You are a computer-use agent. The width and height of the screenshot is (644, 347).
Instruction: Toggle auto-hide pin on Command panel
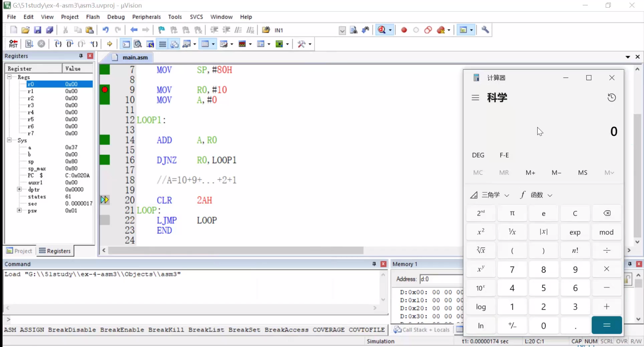pyautogui.click(x=374, y=264)
